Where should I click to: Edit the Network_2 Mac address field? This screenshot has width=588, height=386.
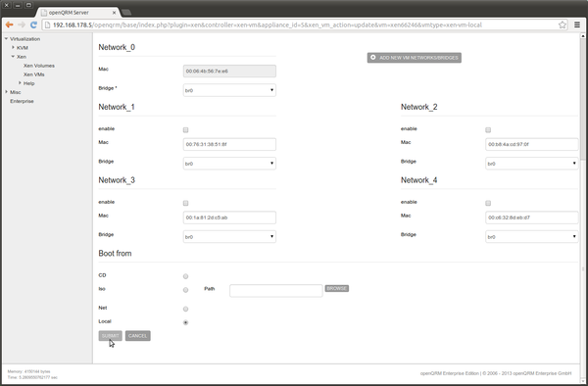coord(532,144)
